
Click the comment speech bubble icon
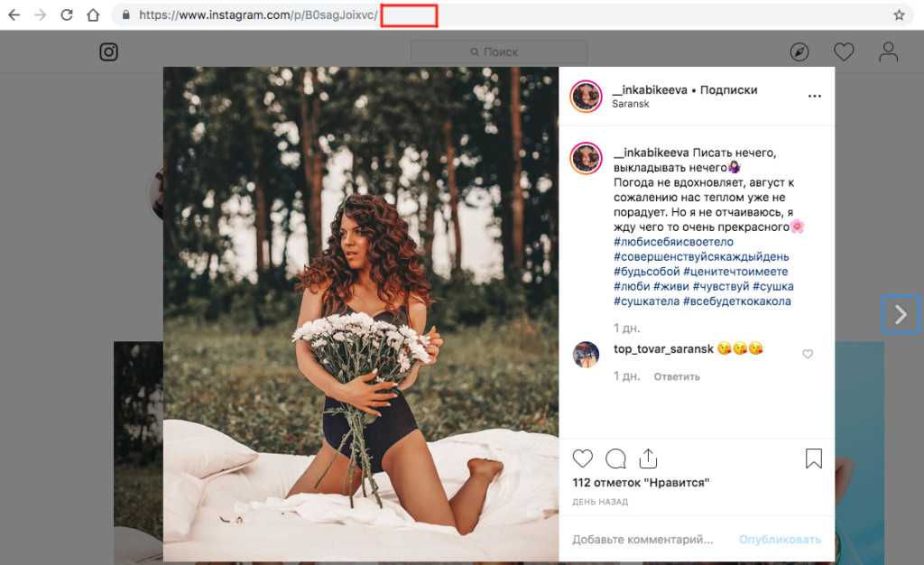[x=615, y=458]
